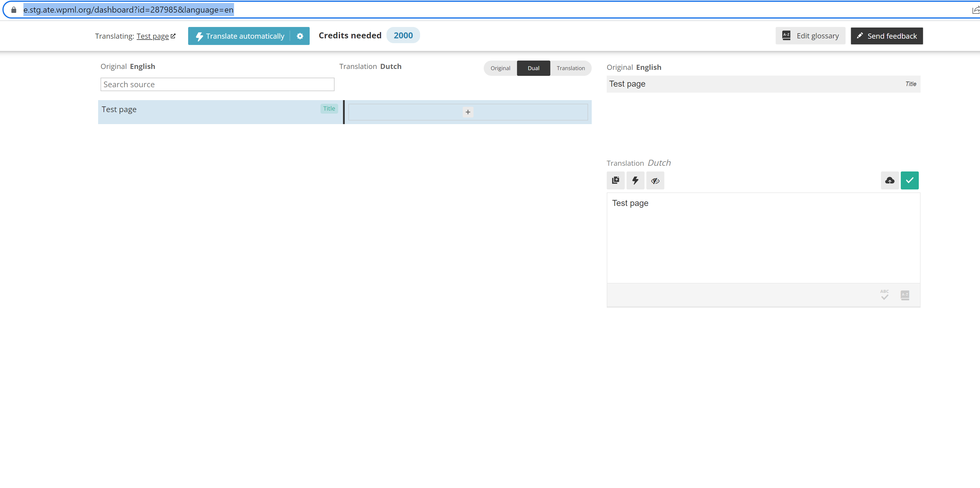Image resolution: width=980 pixels, height=488 pixels.
Task: Click the glossary A-Z icon below editor
Action: (905, 295)
